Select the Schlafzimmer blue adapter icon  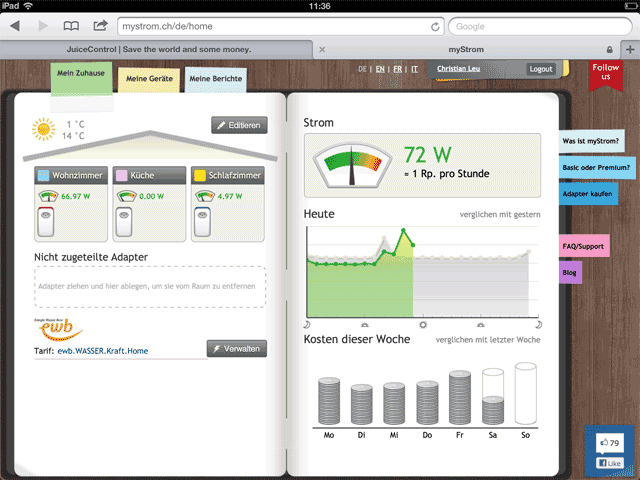coord(202,222)
